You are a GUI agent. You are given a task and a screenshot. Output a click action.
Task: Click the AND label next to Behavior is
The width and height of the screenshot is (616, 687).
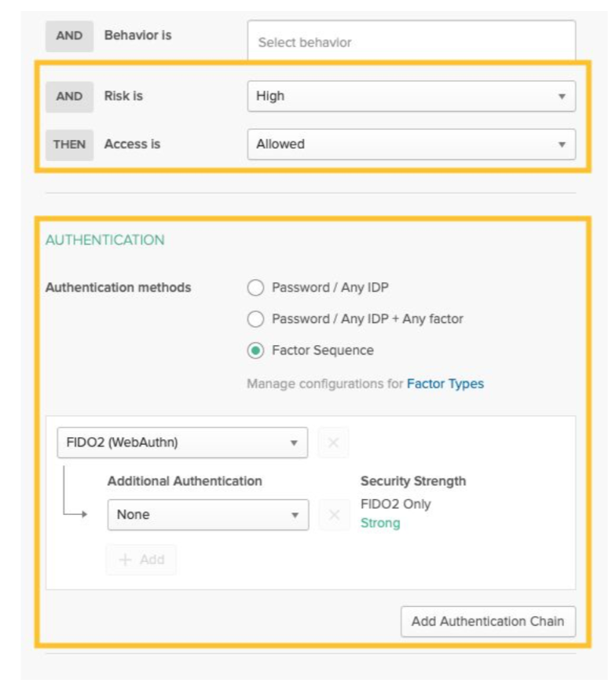point(69,35)
